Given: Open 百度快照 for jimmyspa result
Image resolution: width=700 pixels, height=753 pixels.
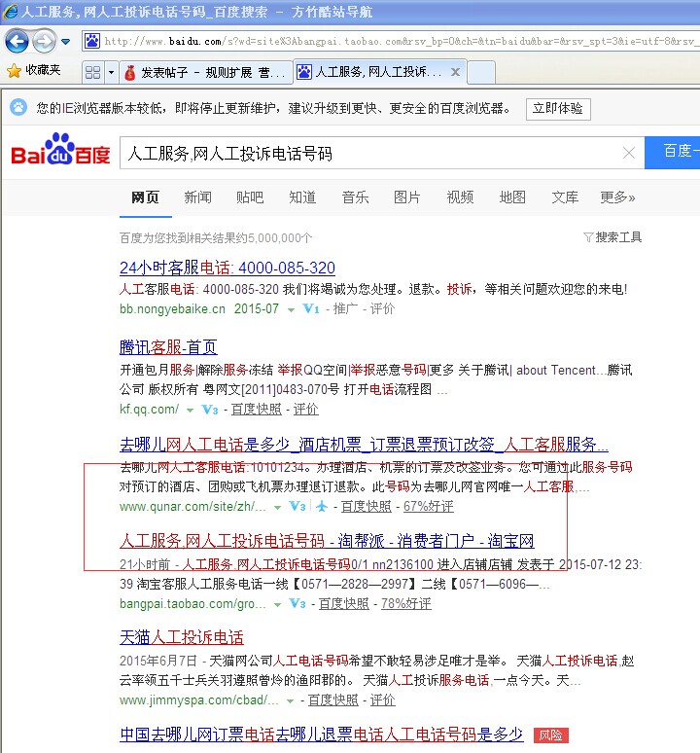Looking at the screenshot, I should click(332, 700).
